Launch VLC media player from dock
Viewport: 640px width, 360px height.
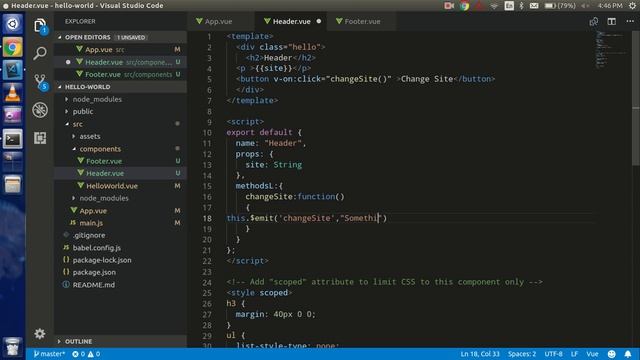click(13, 93)
